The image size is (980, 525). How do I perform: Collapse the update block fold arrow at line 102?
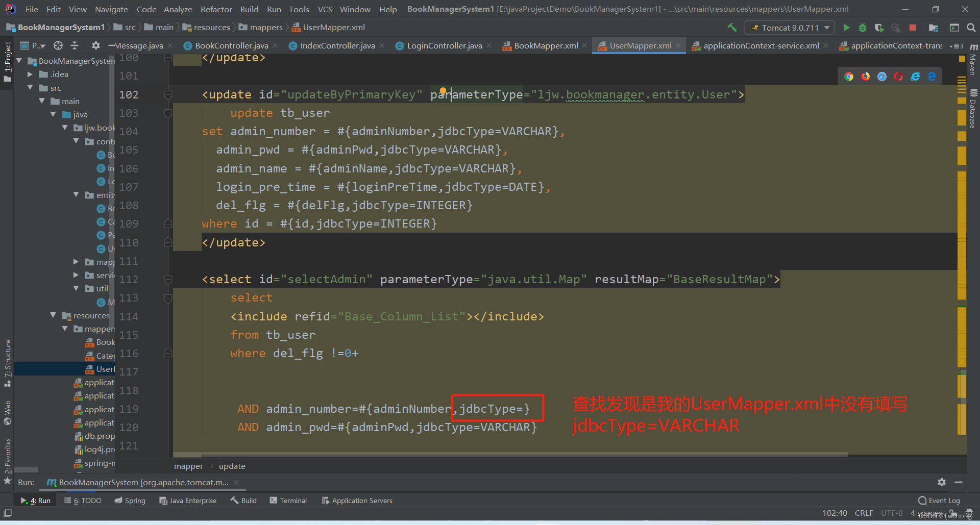[168, 94]
